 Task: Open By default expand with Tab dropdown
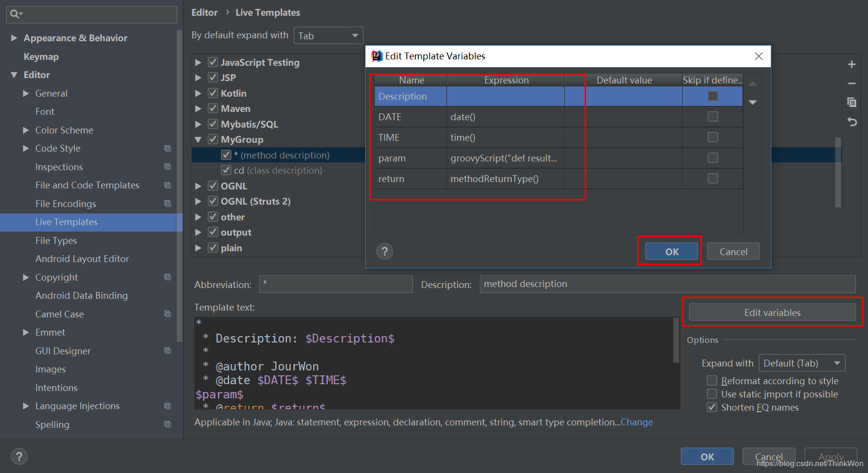(x=328, y=35)
